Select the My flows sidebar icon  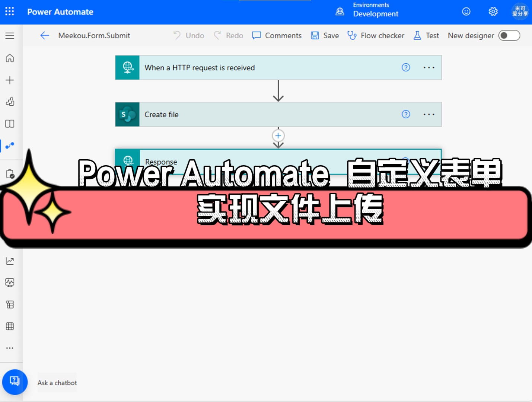point(10,146)
